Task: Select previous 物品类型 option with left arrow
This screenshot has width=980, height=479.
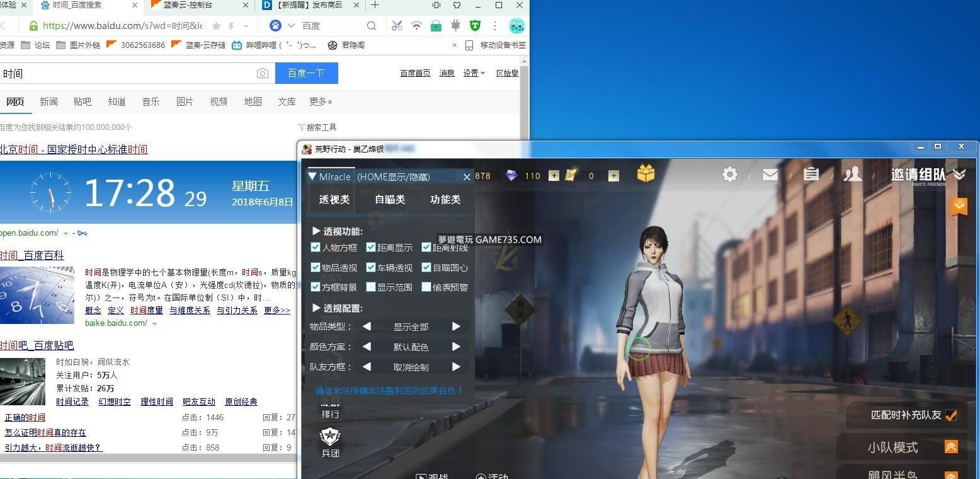Action: 367,326
